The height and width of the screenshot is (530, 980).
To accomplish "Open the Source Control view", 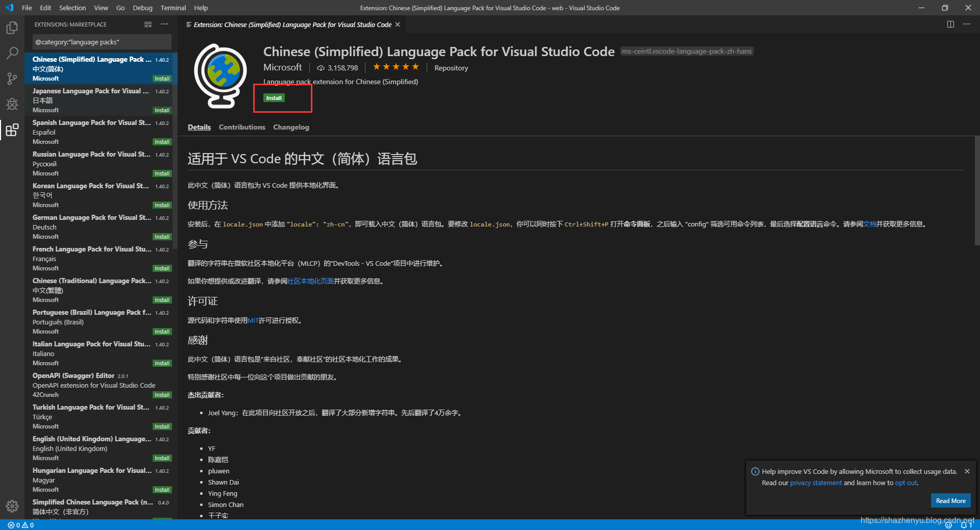I will (12, 79).
